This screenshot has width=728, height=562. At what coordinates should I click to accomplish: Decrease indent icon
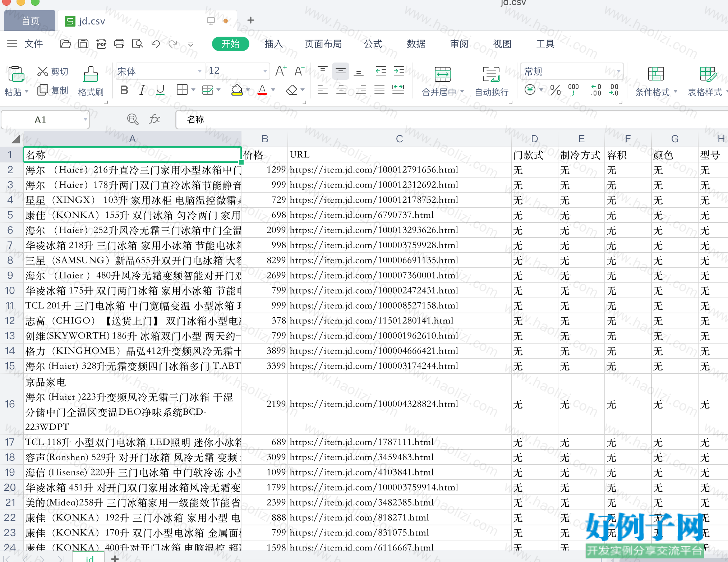click(381, 71)
